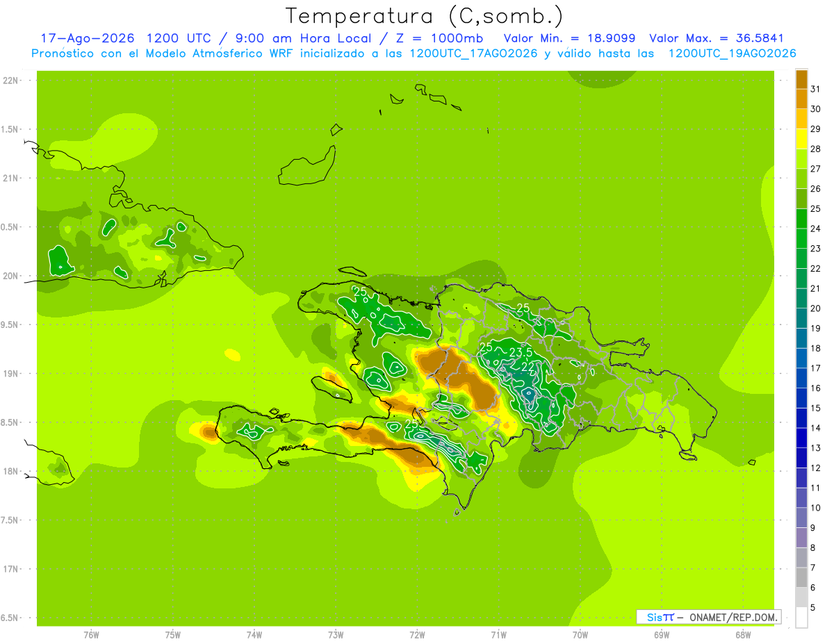Click the initialization time '1200UTC_17AGO2026'
The image size is (834, 644).
tap(473, 53)
